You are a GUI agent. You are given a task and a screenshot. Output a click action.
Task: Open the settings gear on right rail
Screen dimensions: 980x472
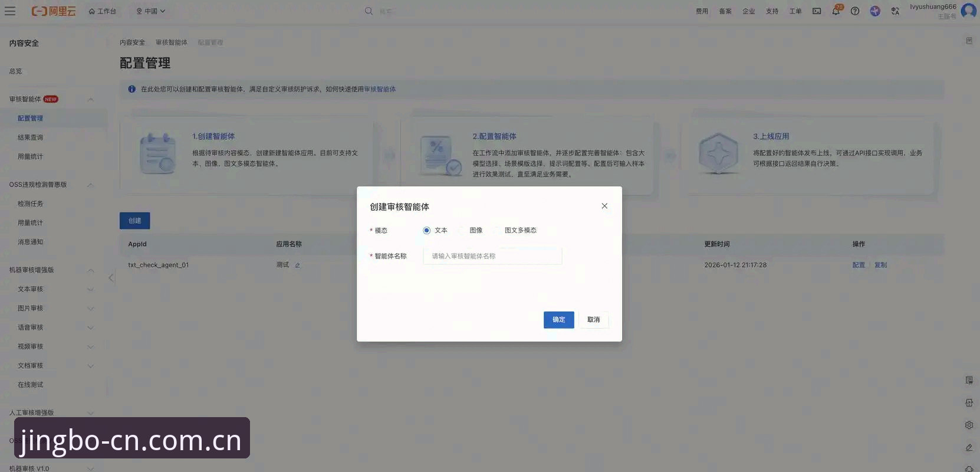pyautogui.click(x=969, y=425)
